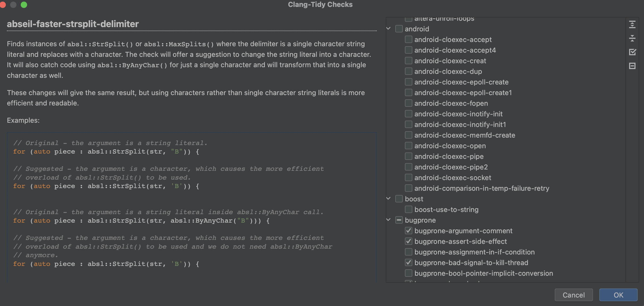Enable android-cloexec-epoll-create check
This screenshot has height=306, width=644.
point(409,82)
